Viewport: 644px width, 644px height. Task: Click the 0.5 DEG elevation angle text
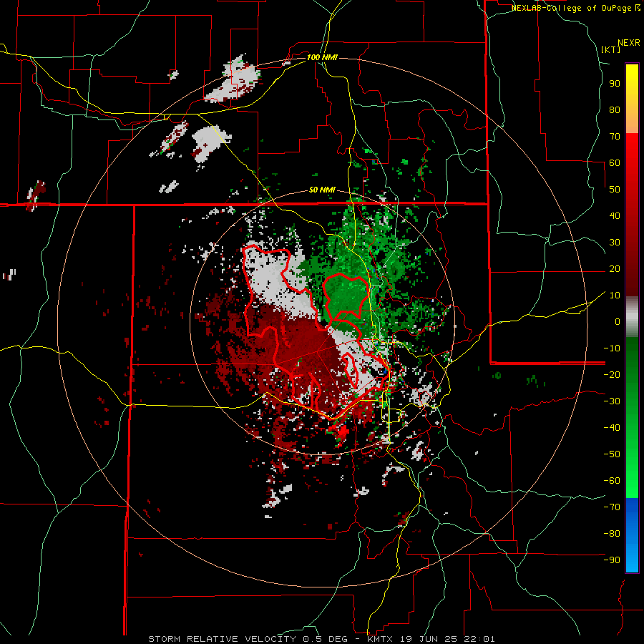tap(325, 639)
